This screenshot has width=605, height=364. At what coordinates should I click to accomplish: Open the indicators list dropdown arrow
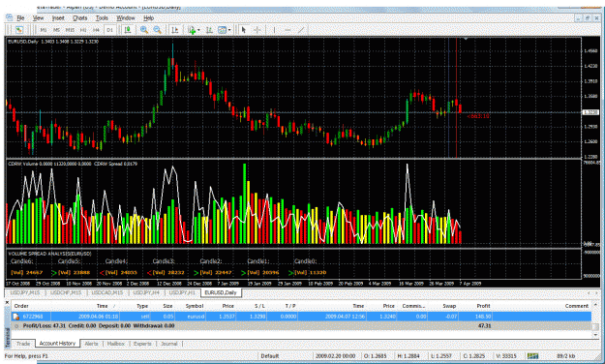pyautogui.click(x=198, y=30)
